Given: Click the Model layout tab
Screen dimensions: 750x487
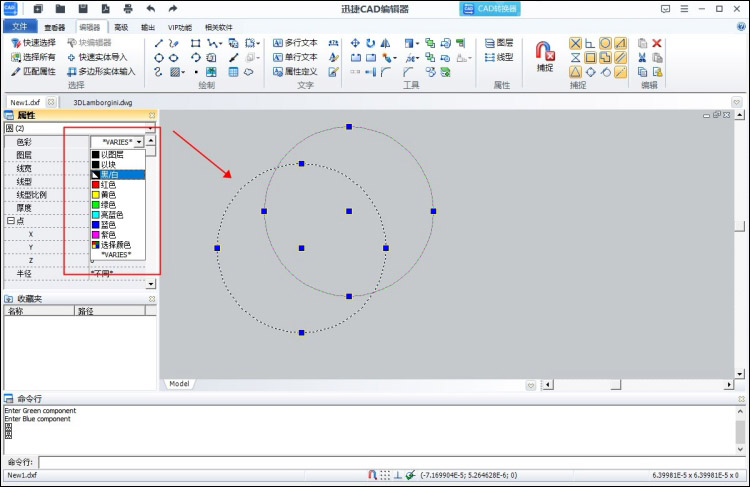Looking at the screenshot, I should (179, 384).
